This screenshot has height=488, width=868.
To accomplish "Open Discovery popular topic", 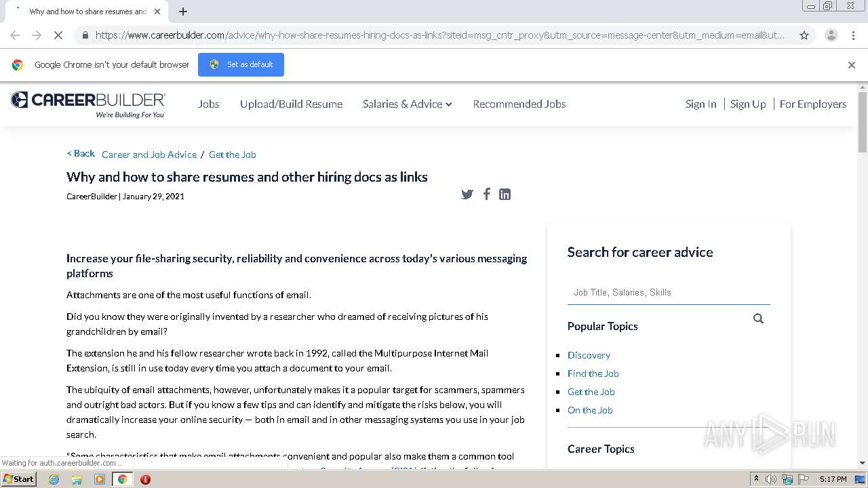I will 589,355.
